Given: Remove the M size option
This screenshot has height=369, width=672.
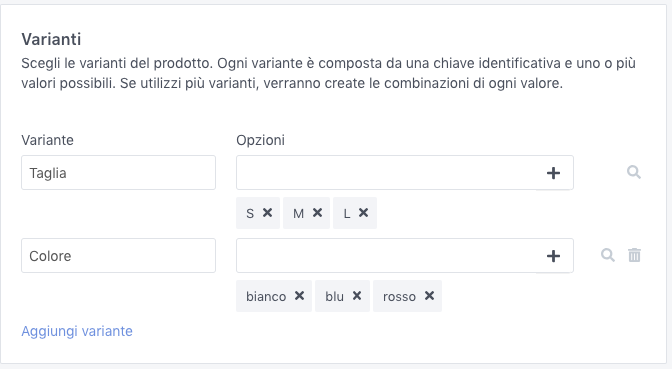Looking at the screenshot, I should 317,213.
